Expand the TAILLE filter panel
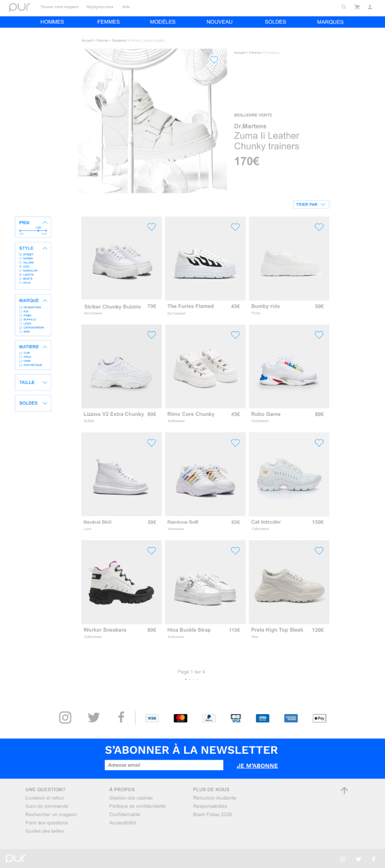This screenshot has width=385, height=868. [33, 382]
